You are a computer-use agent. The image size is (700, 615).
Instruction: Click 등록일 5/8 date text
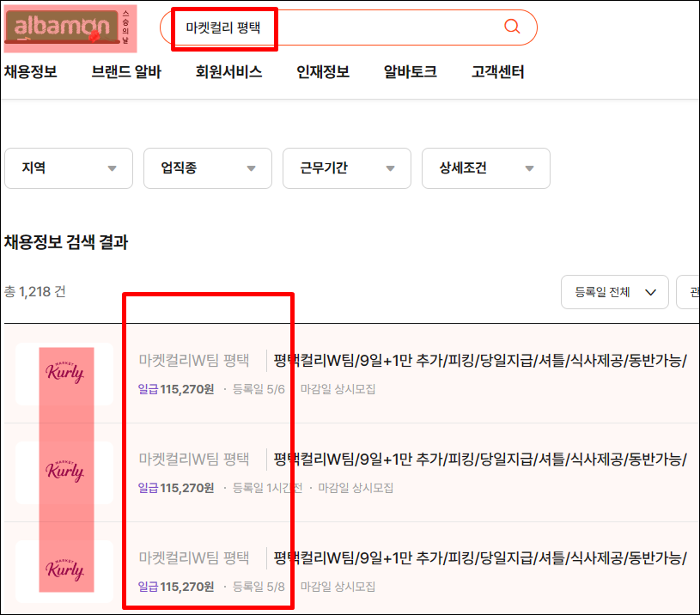click(x=259, y=587)
